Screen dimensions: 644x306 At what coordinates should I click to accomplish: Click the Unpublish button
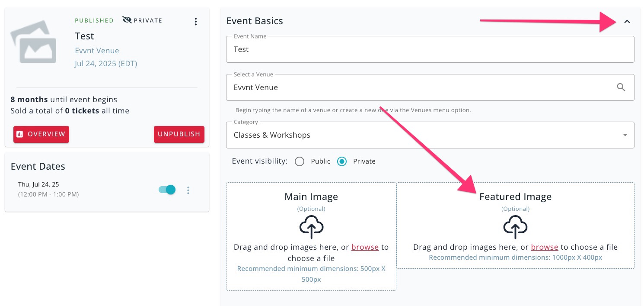179,134
